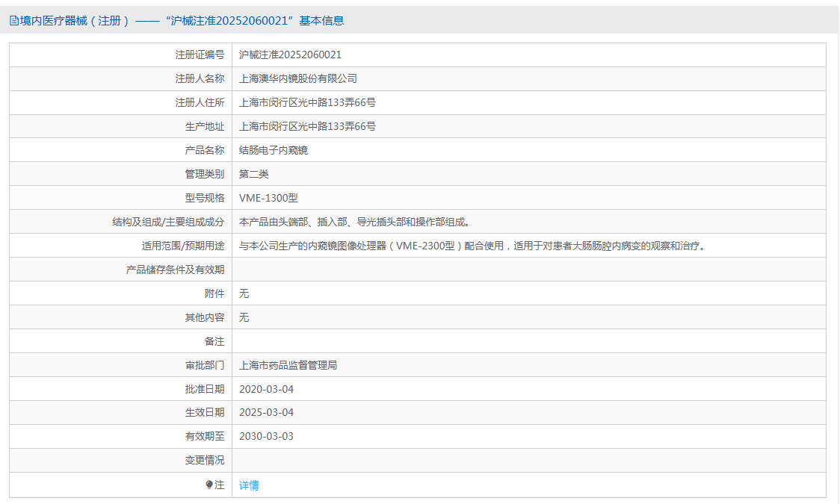
Task: Select effective date 2025-03-04
Action: tap(266, 412)
